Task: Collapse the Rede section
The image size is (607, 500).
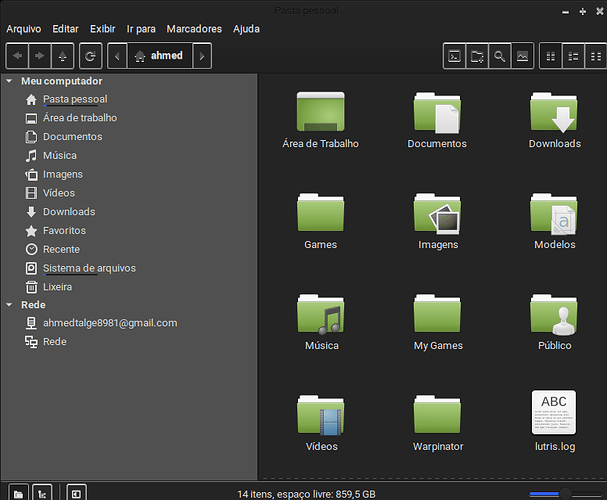Action: (x=9, y=305)
